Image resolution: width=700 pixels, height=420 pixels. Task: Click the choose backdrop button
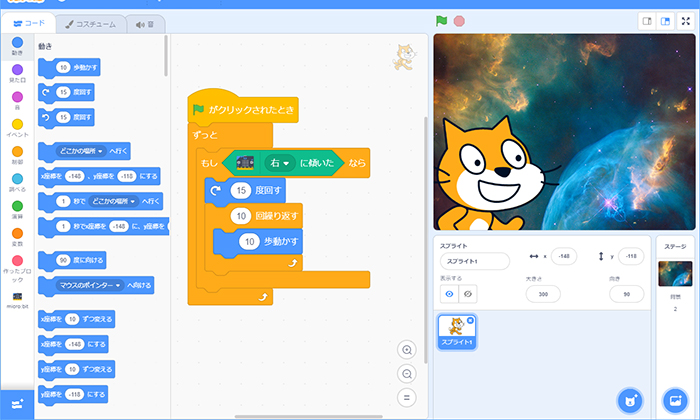675,399
